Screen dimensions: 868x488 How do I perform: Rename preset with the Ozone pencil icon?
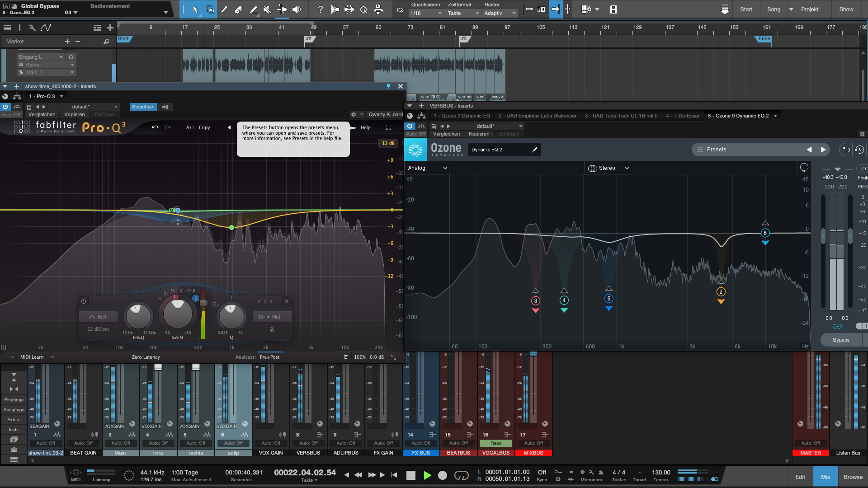(x=534, y=150)
